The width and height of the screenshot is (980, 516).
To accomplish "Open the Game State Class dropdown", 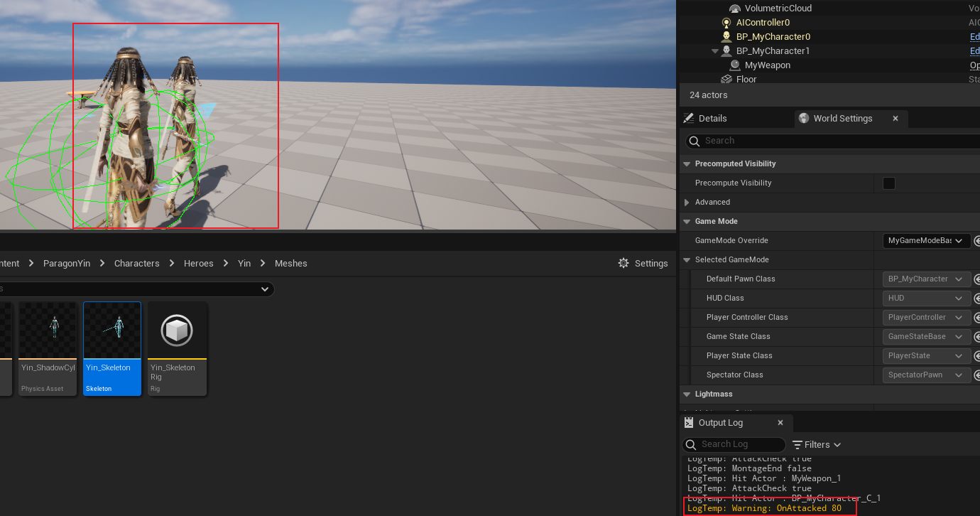I will (927, 337).
